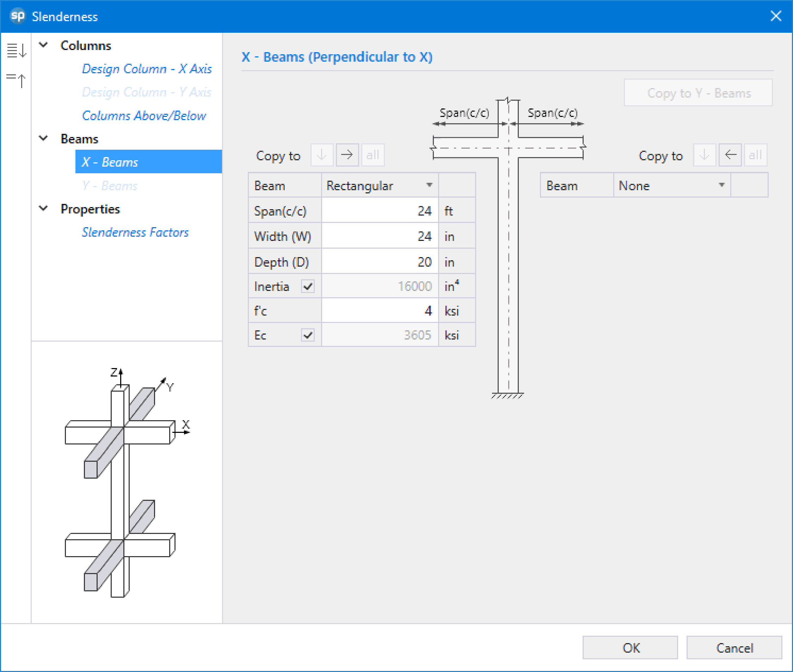Click the left table Beam label cell

[285, 186]
